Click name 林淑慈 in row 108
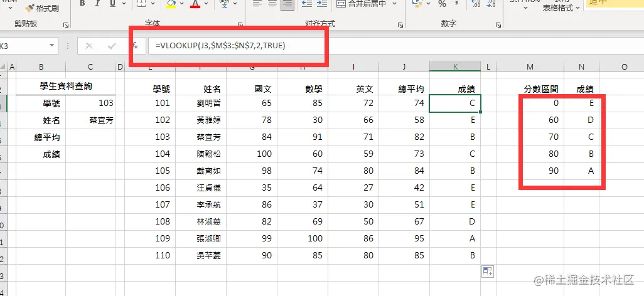Image resolution: width=644 pixels, height=296 pixels. pyautogui.click(x=201, y=221)
